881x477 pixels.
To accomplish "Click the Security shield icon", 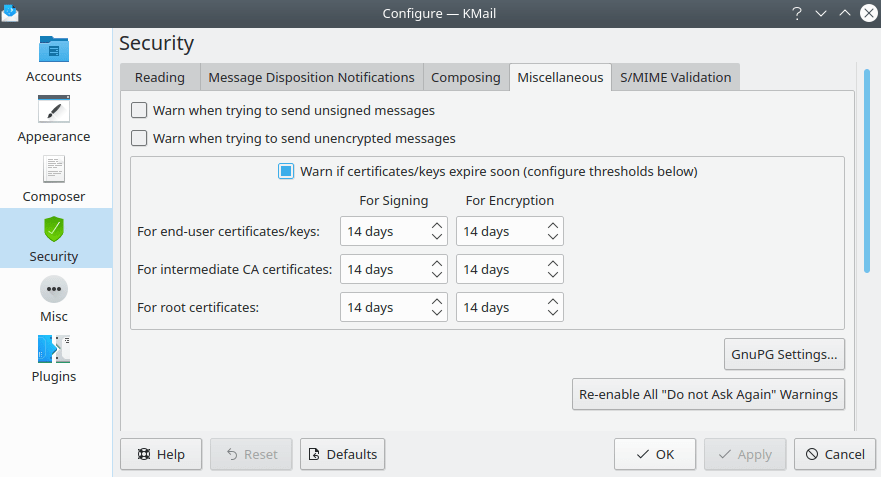I will (54, 229).
